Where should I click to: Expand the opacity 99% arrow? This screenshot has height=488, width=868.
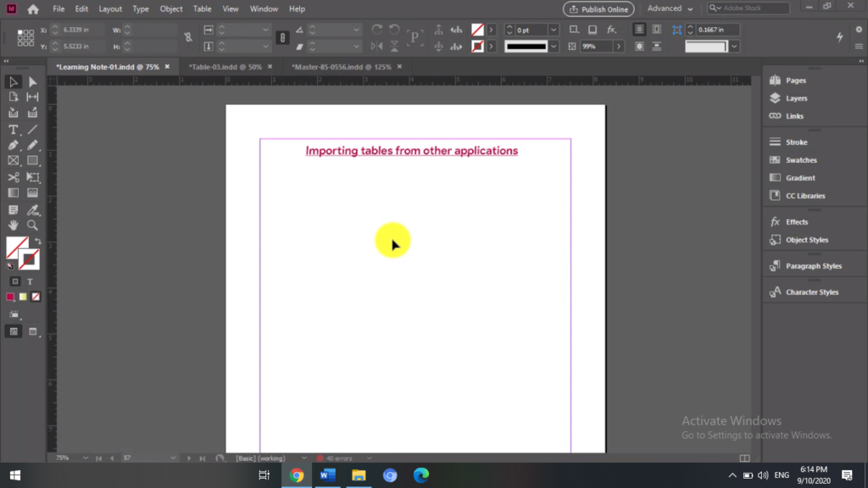click(618, 47)
